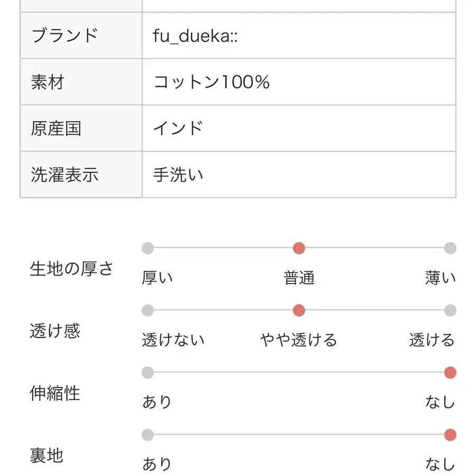Click the ブランド header cell
This screenshot has width=476, height=476.
click(81, 35)
